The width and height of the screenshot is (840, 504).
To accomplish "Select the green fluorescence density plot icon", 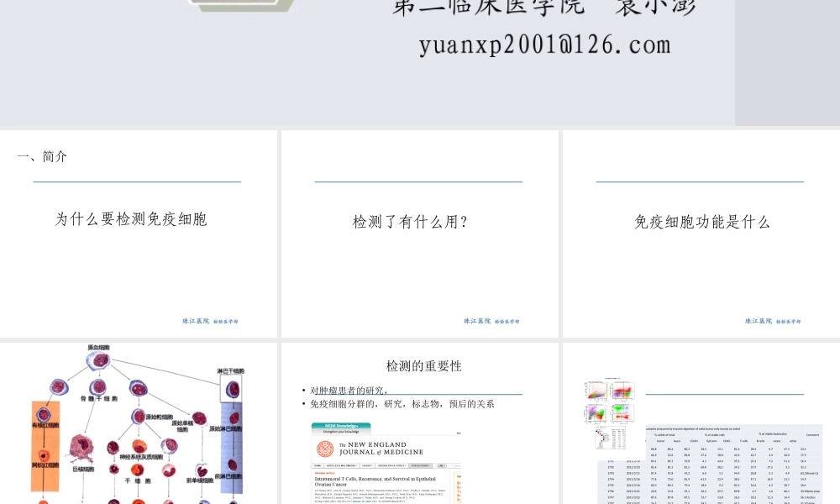I will [x=623, y=411].
